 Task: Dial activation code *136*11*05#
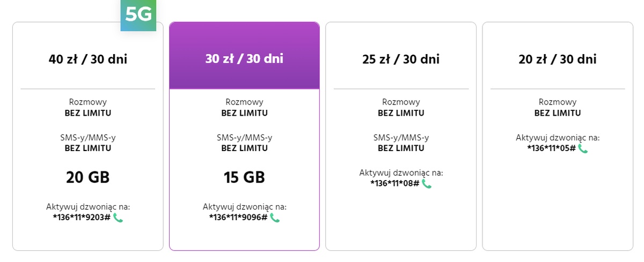[x=551, y=148]
